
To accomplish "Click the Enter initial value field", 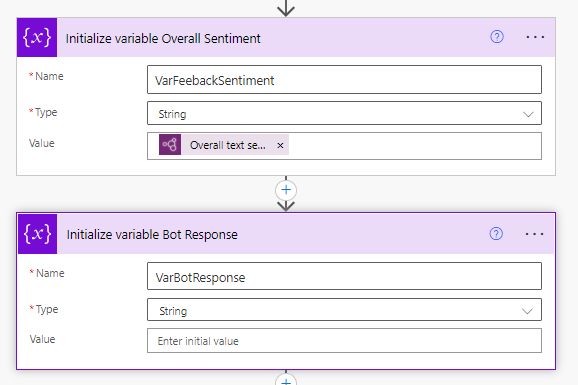I will coord(344,341).
